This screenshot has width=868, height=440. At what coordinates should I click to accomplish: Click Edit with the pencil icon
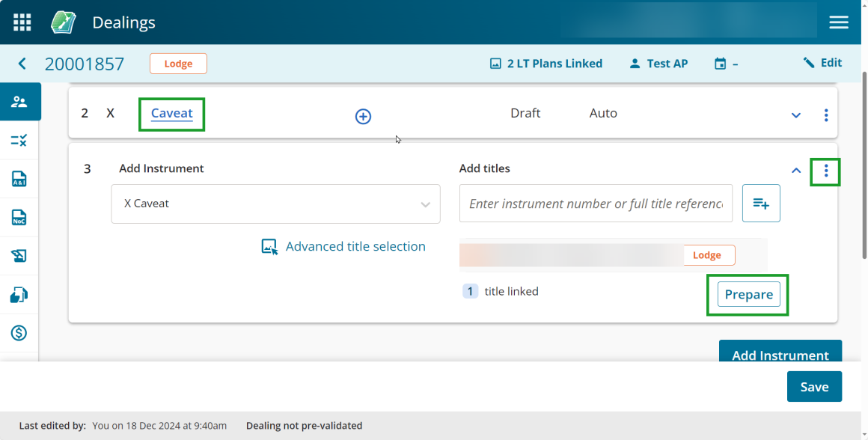[822, 63]
